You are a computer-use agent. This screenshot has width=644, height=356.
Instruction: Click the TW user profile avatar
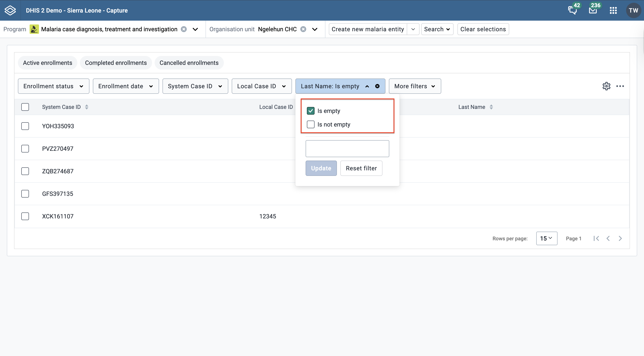tap(634, 10)
